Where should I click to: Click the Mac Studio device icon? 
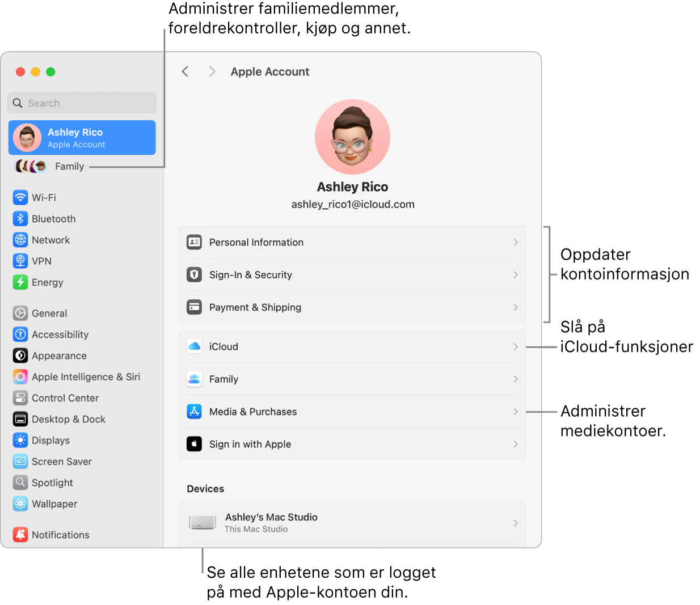pos(202,523)
